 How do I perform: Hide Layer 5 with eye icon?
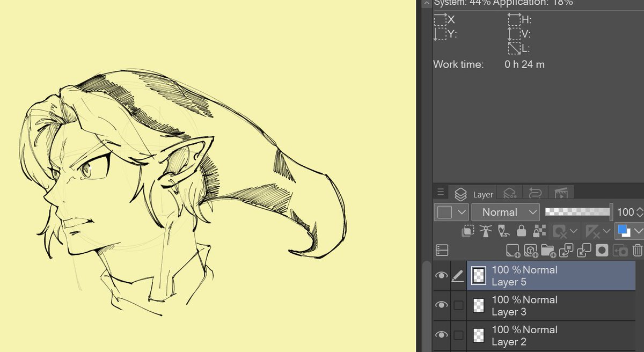tap(441, 276)
